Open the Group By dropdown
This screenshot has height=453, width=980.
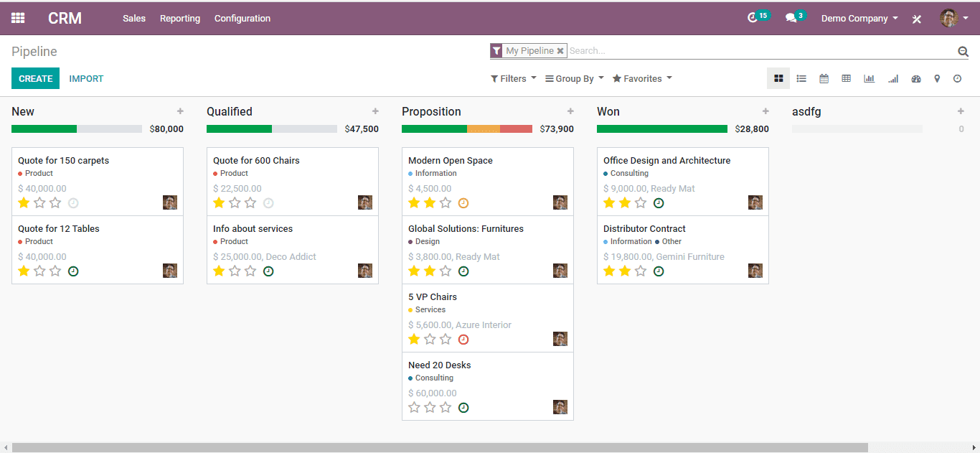click(x=575, y=79)
